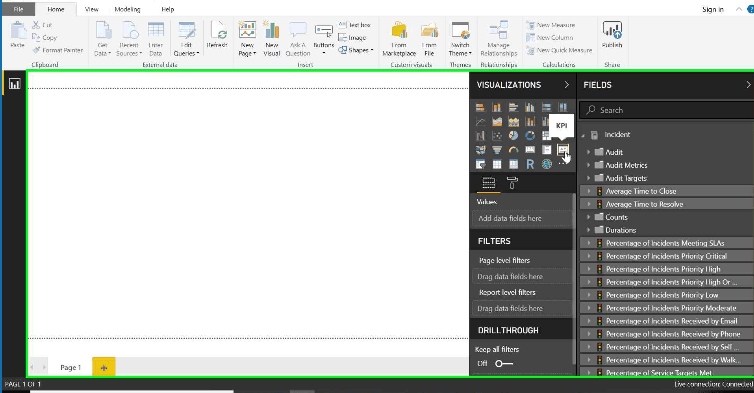Switch to the Home ribbon tab
Image resolution: width=754 pixels, height=393 pixels.
click(56, 9)
